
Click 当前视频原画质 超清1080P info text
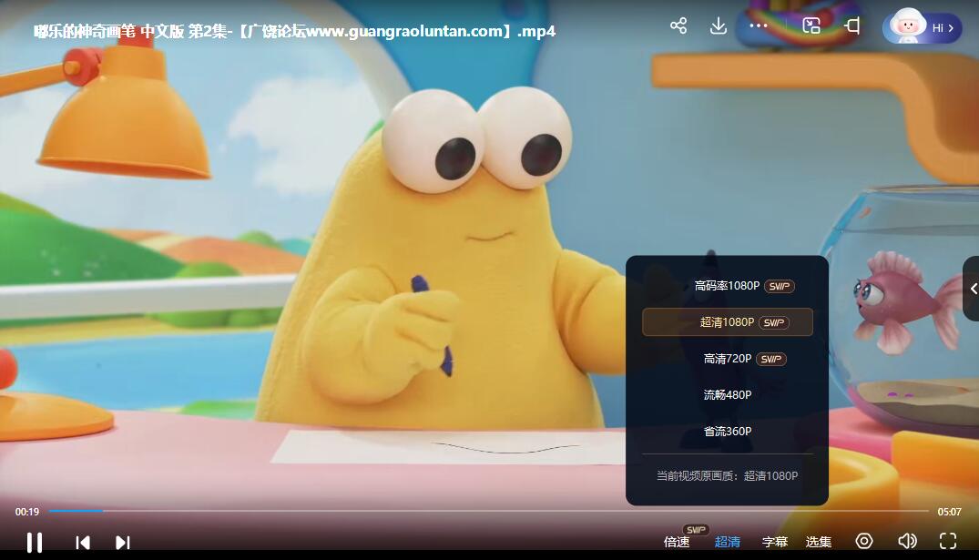click(727, 475)
